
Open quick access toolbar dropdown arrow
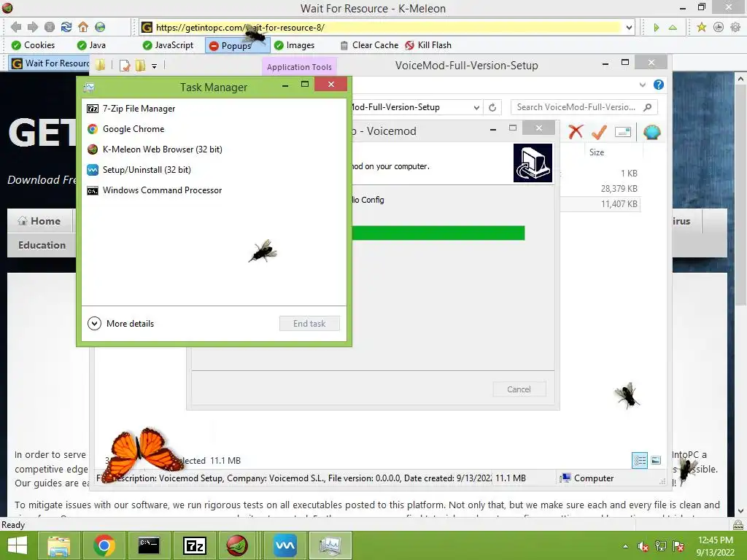[155, 66]
